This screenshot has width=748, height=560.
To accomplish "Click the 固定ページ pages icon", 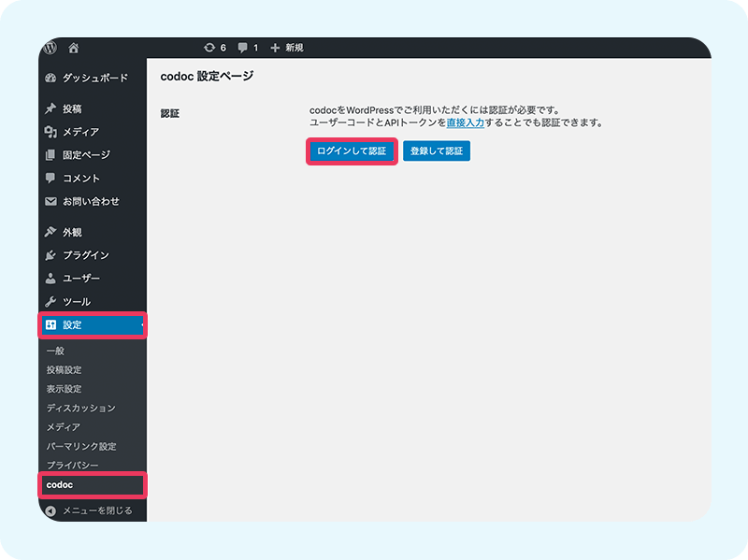I will click(x=50, y=155).
